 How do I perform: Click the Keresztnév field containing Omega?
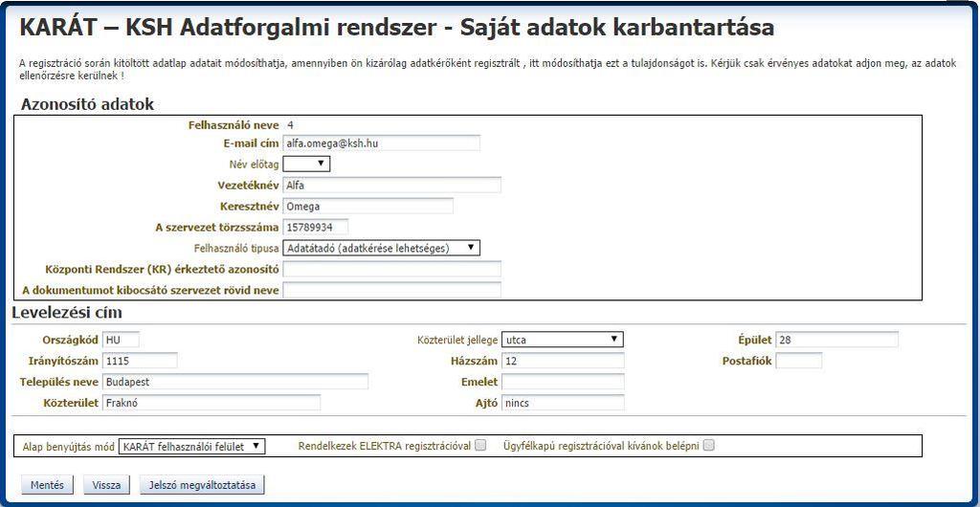pos(368,206)
